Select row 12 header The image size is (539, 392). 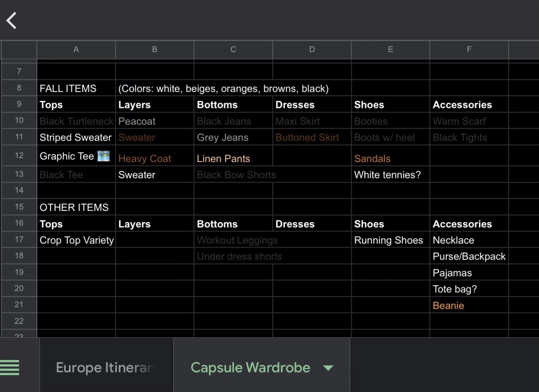point(19,156)
